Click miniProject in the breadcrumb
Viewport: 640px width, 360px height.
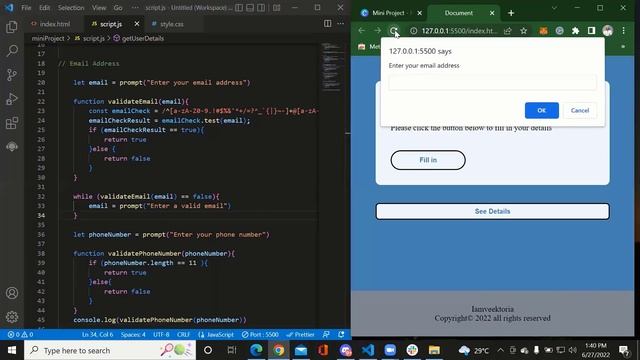click(x=48, y=38)
